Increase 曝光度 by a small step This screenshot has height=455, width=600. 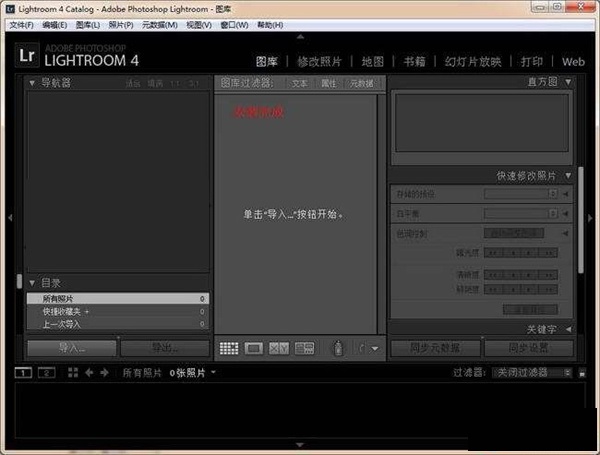530,253
